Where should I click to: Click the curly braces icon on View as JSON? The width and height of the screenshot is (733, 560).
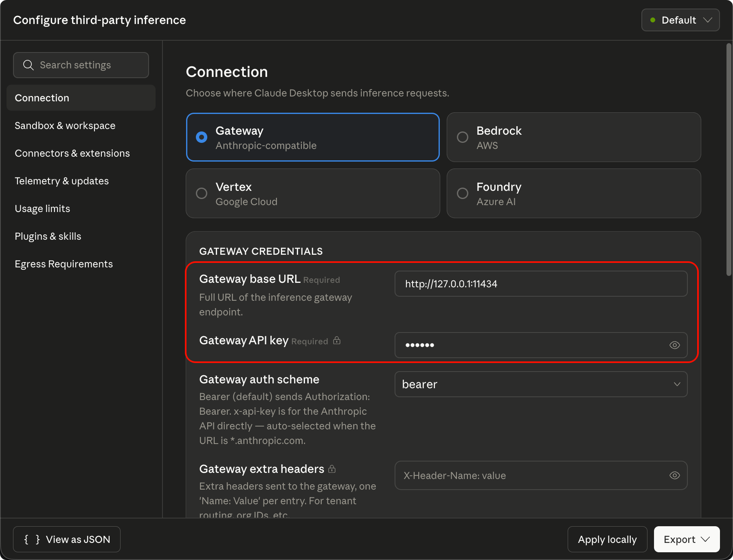(x=32, y=539)
